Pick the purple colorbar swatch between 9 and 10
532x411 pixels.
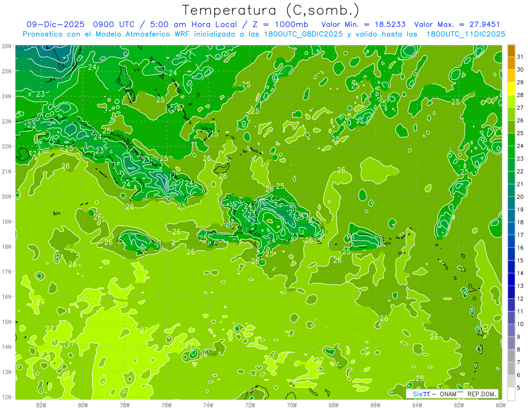tap(511, 330)
